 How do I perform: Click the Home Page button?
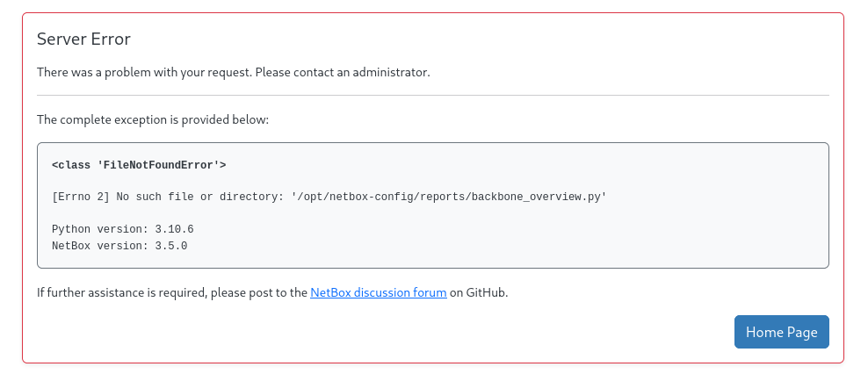[782, 332]
